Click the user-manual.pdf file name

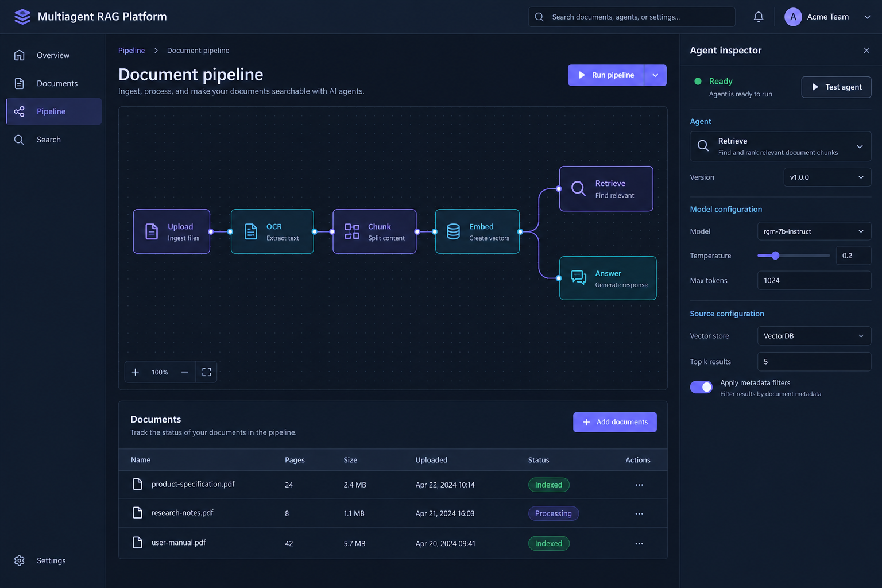coord(179,543)
